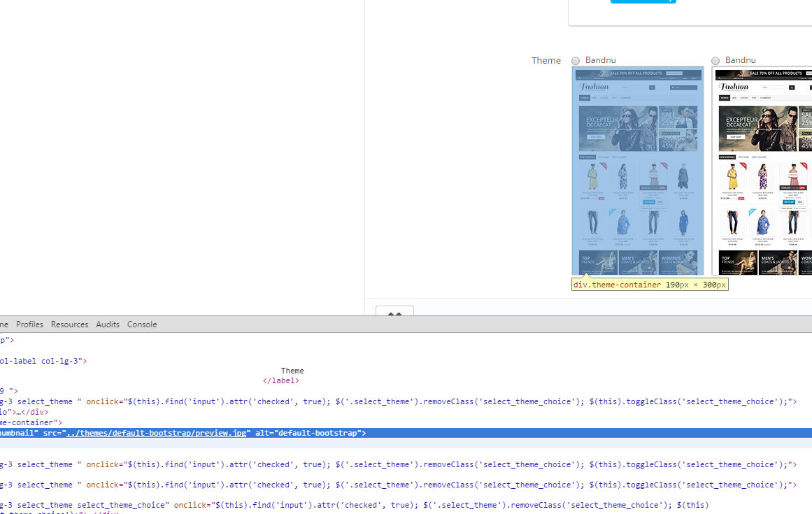Open the preview.jpg source link
Image resolution: width=812 pixels, height=514 pixels.
point(157,434)
